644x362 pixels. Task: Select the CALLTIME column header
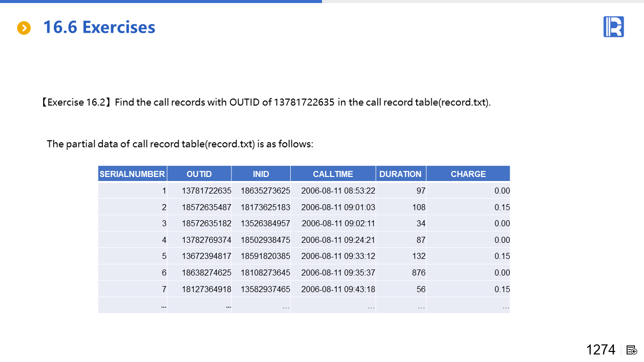click(333, 174)
